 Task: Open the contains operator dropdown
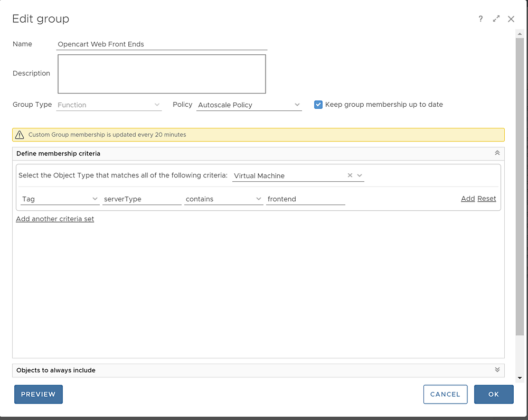[223, 199]
